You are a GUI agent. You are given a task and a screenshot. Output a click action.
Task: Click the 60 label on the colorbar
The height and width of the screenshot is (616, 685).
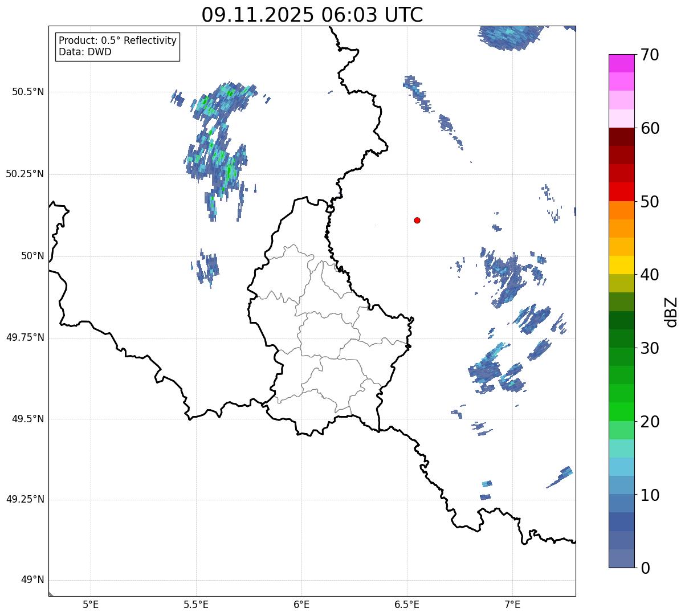pos(650,128)
